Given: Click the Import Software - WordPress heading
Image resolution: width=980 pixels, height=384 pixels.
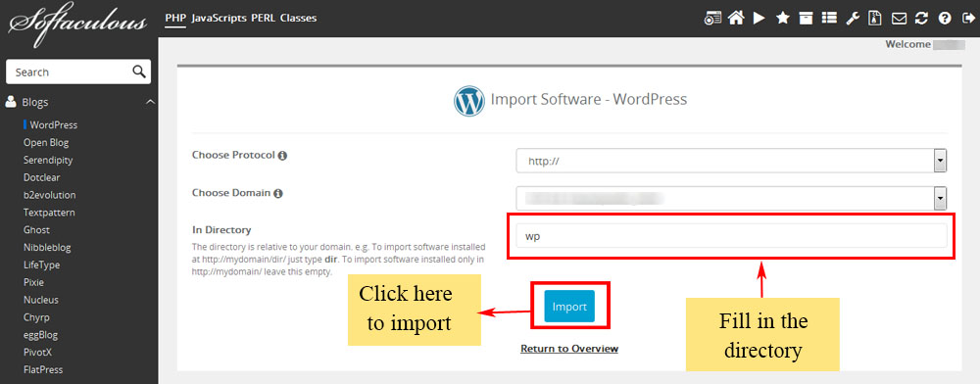Looking at the screenshot, I should pyautogui.click(x=589, y=99).
